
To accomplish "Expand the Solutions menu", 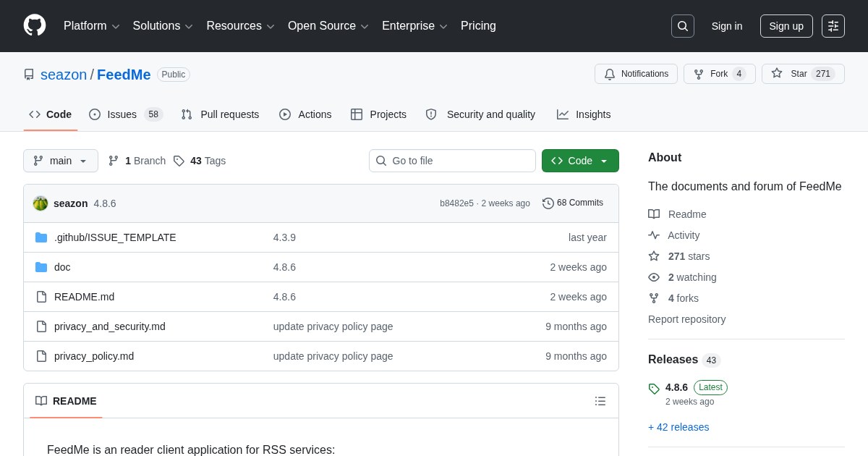I will [x=163, y=26].
